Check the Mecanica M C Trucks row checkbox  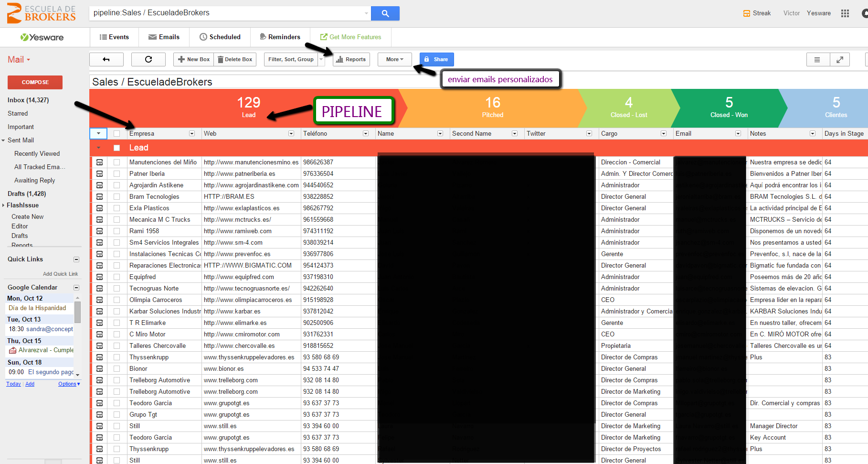[116, 220]
